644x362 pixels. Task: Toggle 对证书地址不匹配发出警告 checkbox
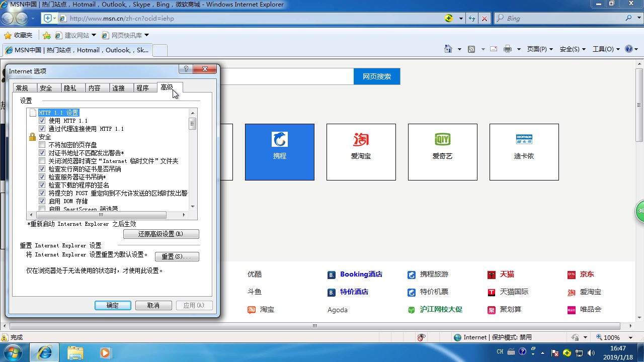(x=42, y=153)
